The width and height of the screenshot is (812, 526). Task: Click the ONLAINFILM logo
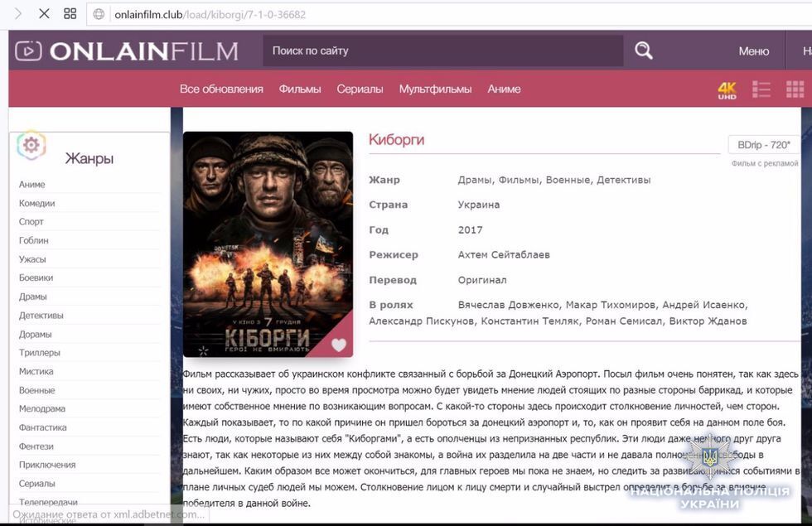127,51
